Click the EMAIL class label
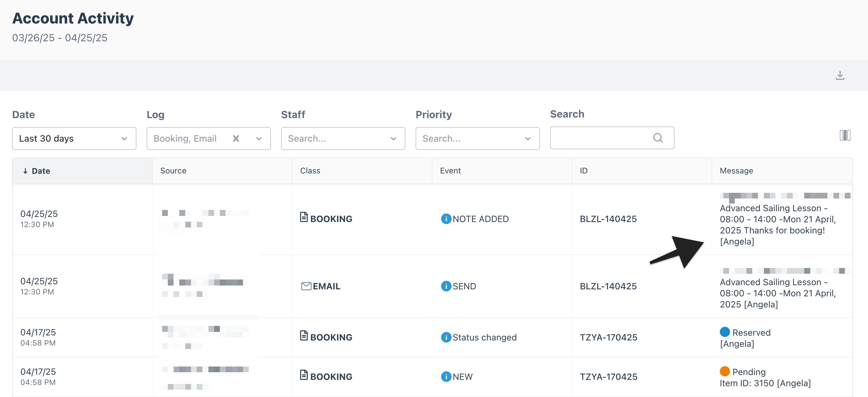Screen dimensions: 868x397 [326, 286]
